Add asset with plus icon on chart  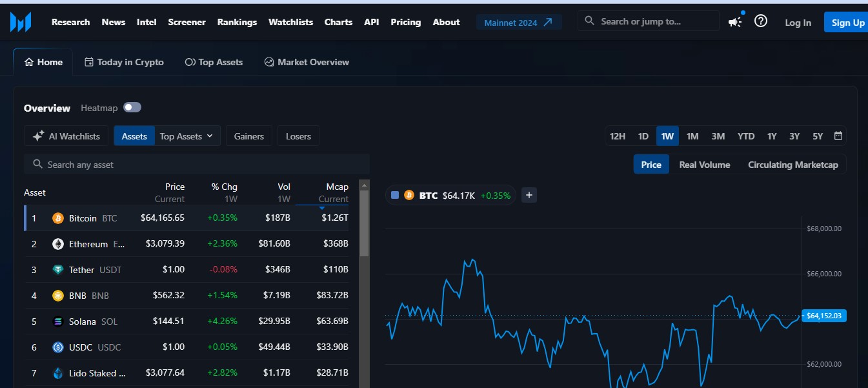point(529,195)
